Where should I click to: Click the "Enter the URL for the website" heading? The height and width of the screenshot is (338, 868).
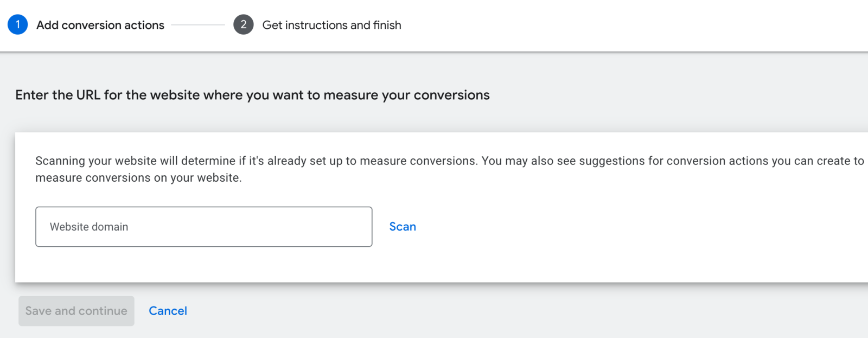[252, 95]
